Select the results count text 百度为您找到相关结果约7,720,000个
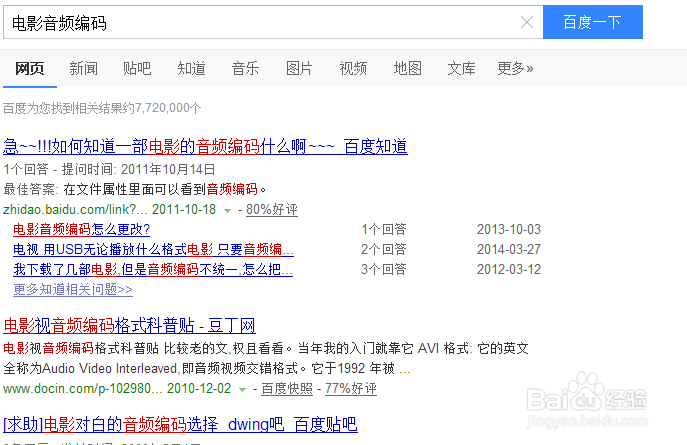This screenshot has width=687, height=445. pos(102,108)
